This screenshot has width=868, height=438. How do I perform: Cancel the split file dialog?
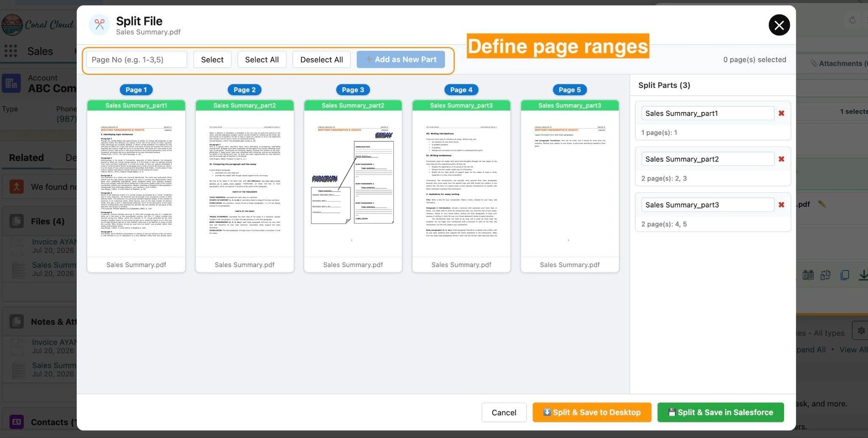(504, 412)
